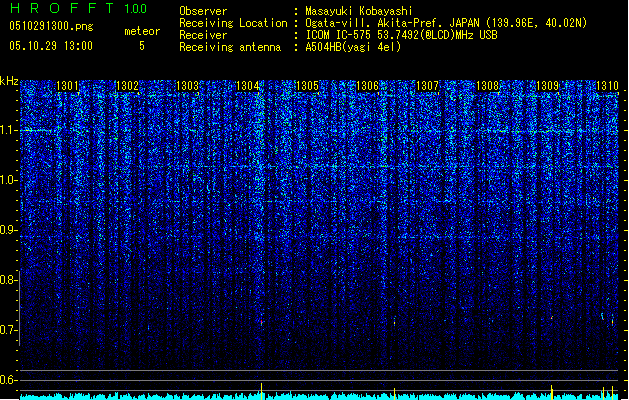Click the 0.9 frequency axis label
The height and width of the screenshot is (400, 629).
click(8, 230)
